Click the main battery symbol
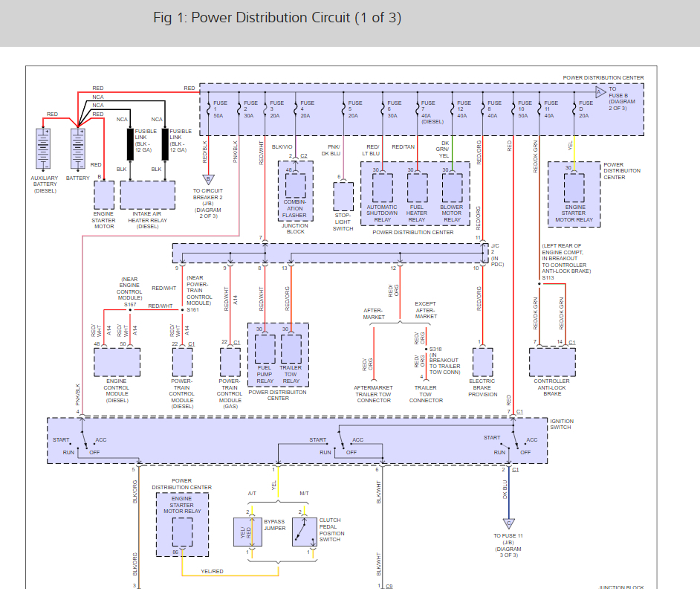This screenshot has width=700, height=603. (78, 149)
